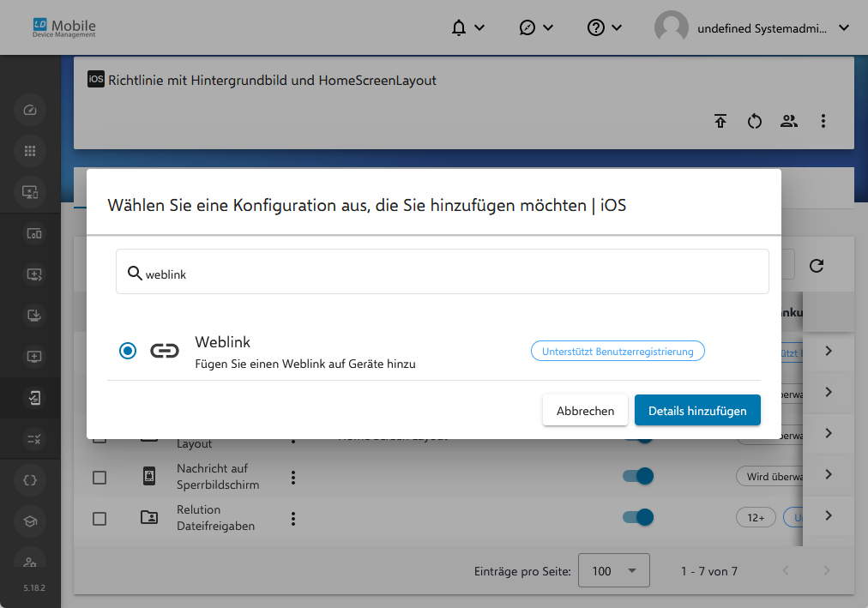
Task: Click the Nachricht auf Sperrbildschirm row name
Action: tap(218, 476)
